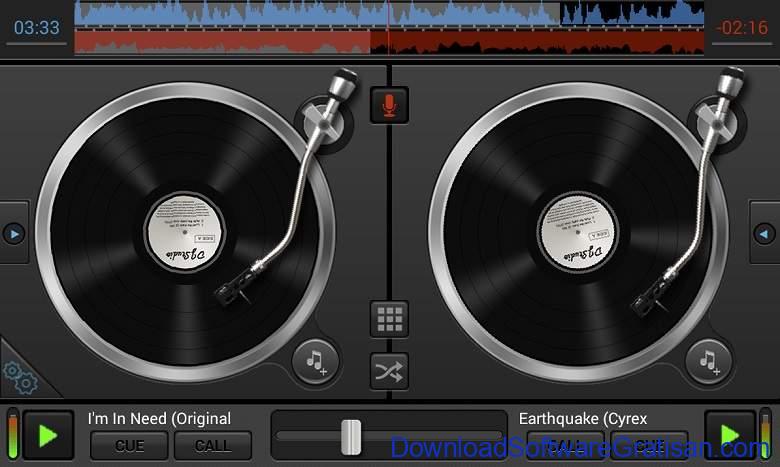Click the right deck volume level meter

(766, 434)
